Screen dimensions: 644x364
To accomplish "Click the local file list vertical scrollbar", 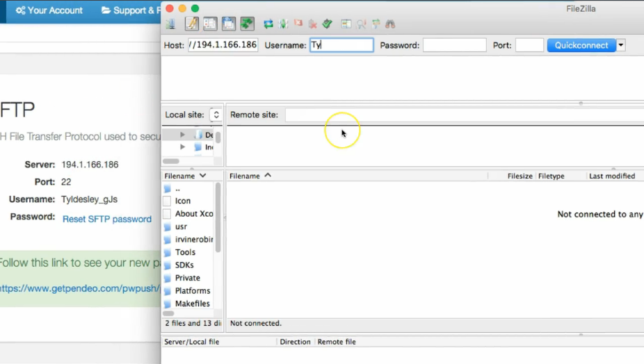I will click(x=218, y=217).
